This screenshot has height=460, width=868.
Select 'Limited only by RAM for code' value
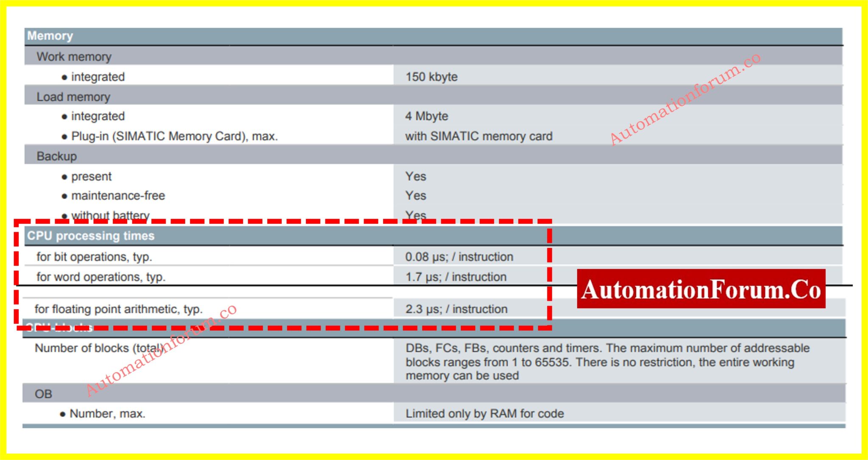coord(484,413)
